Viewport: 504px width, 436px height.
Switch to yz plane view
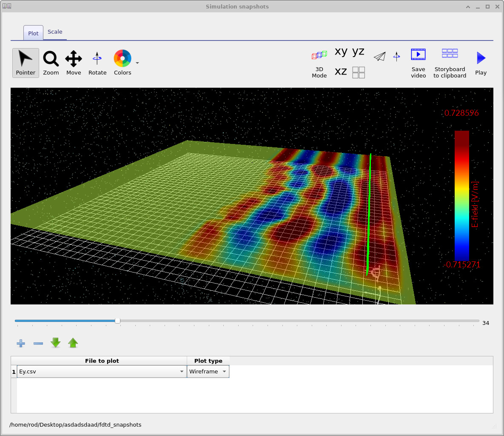click(x=358, y=52)
